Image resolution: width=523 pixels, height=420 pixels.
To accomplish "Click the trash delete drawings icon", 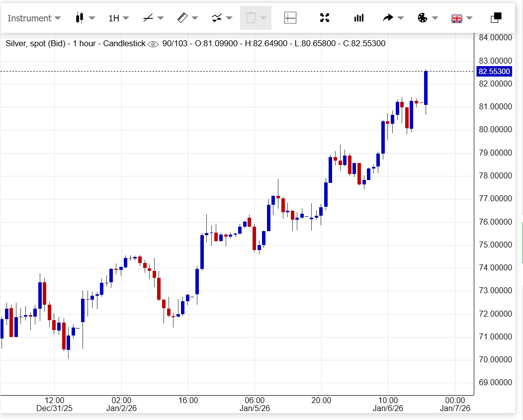I will [x=251, y=18].
